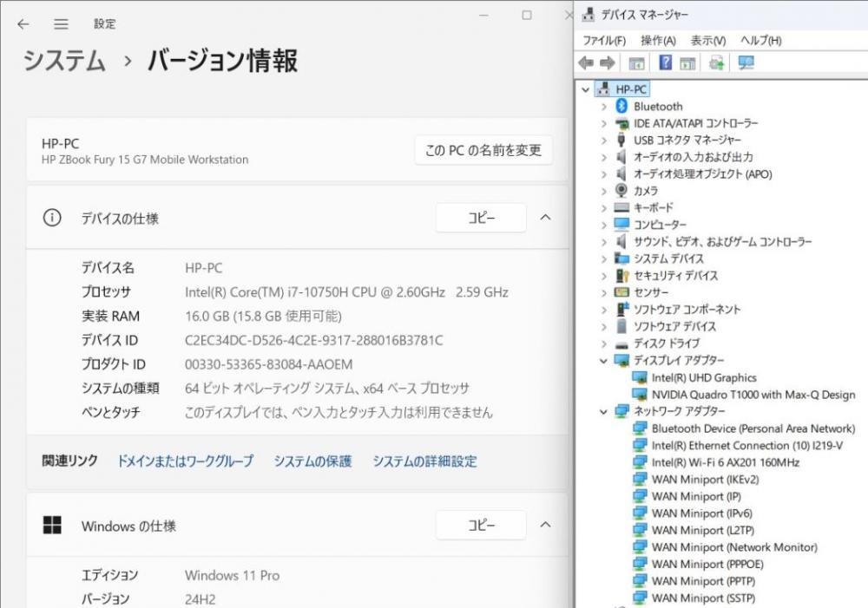
Task: Copy Windows specifications with コピー button
Action: tap(481, 525)
